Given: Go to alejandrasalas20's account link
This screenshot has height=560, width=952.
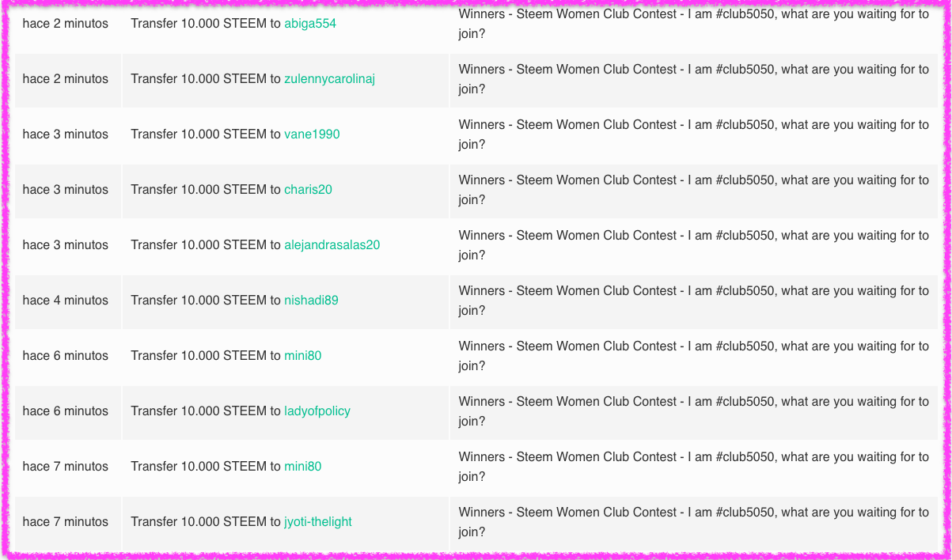Looking at the screenshot, I should coord(332,245).
